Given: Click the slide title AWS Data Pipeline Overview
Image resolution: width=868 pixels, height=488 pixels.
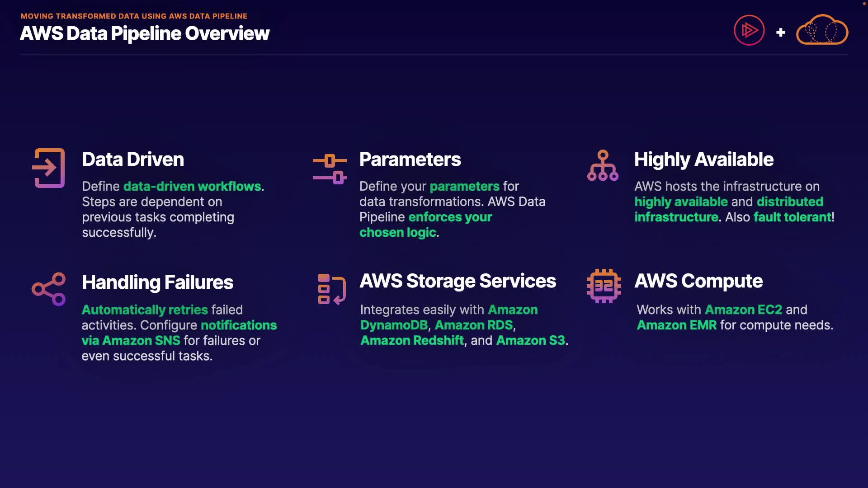Looking at the screenshot, I should pyautogui.click(x=145, y=33).
